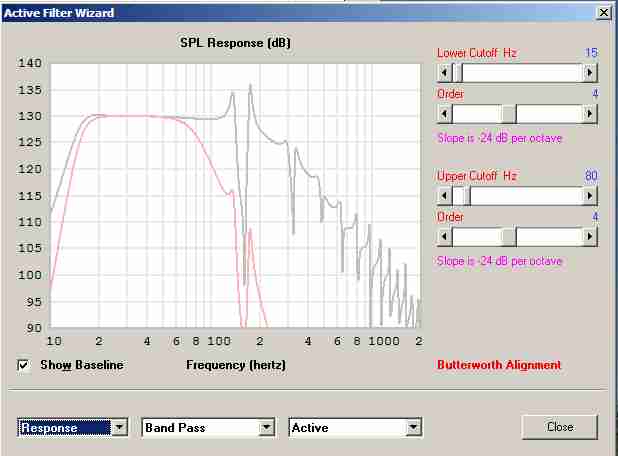Open the Band Pass filter type dropdown
The width and height of the screenshot is (618, 456).
click(267, 427)
